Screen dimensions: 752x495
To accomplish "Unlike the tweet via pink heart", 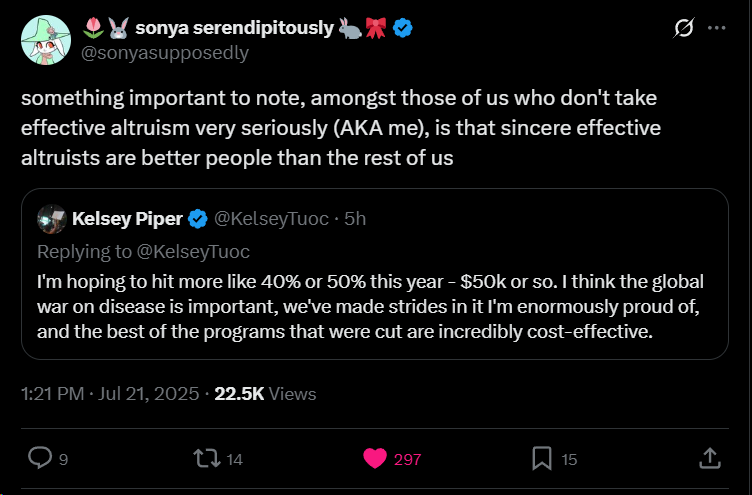I will (375, 458).
